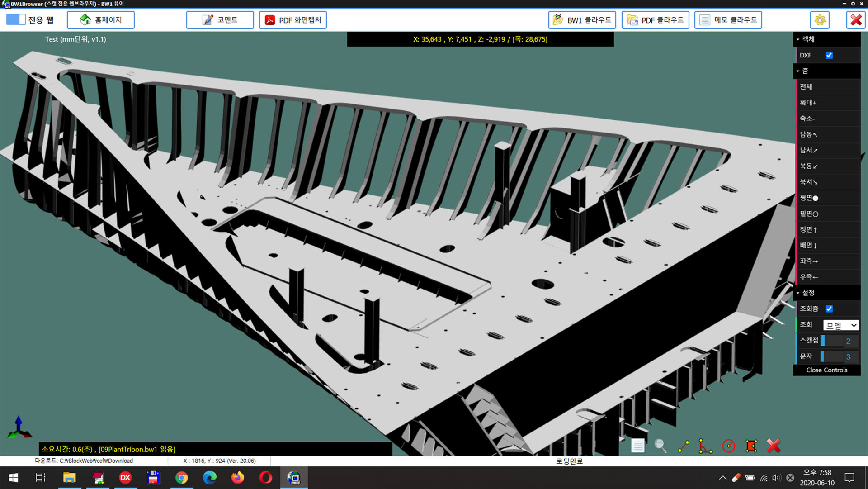Collapse the 객체 section
Viewport: 868px width, 489px height.
(x=807, y=39)
